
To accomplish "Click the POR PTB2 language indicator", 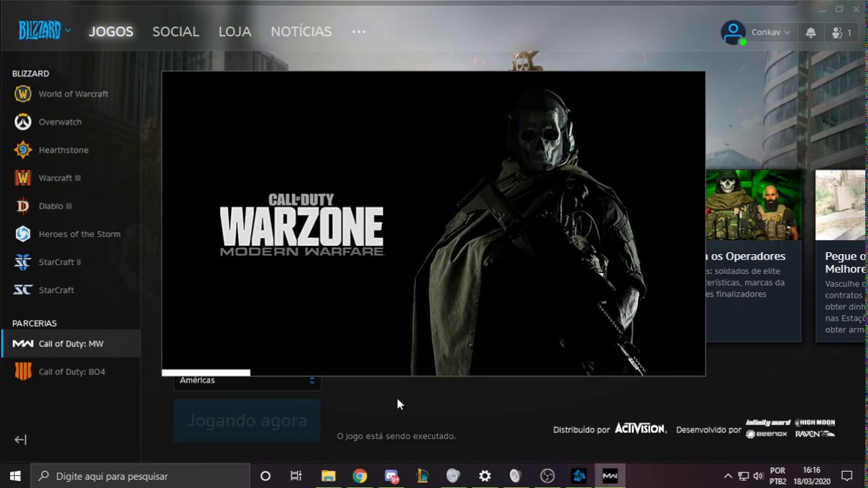I will coord(778,476).
